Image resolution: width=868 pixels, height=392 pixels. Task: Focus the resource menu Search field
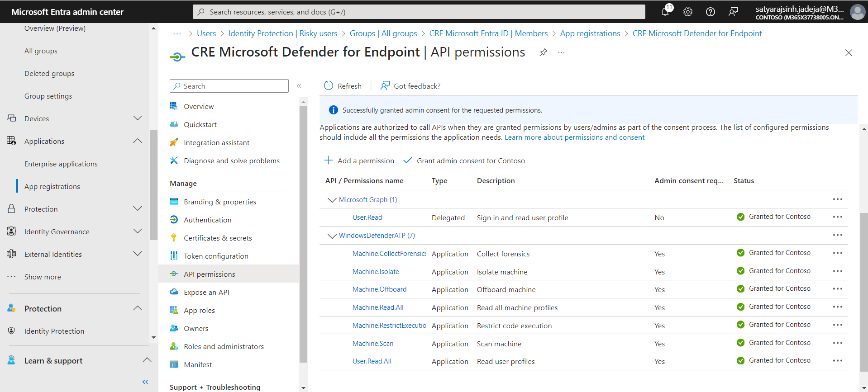[229, 86]
